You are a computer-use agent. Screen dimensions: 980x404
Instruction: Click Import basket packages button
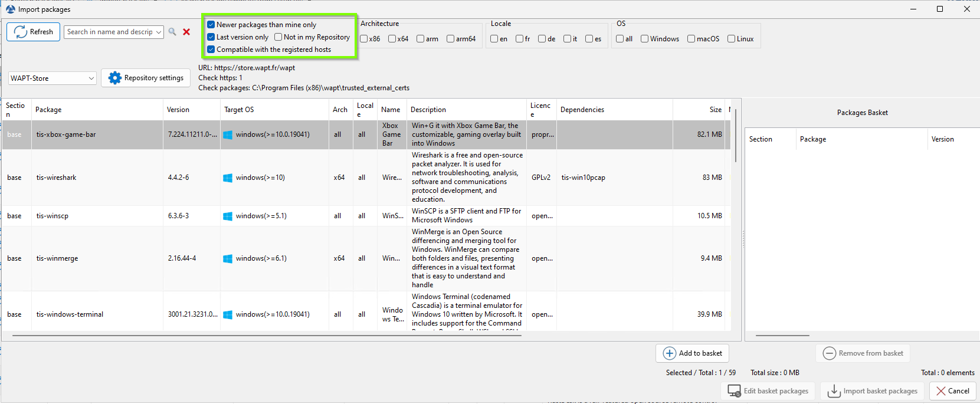[x=873, y=391]
